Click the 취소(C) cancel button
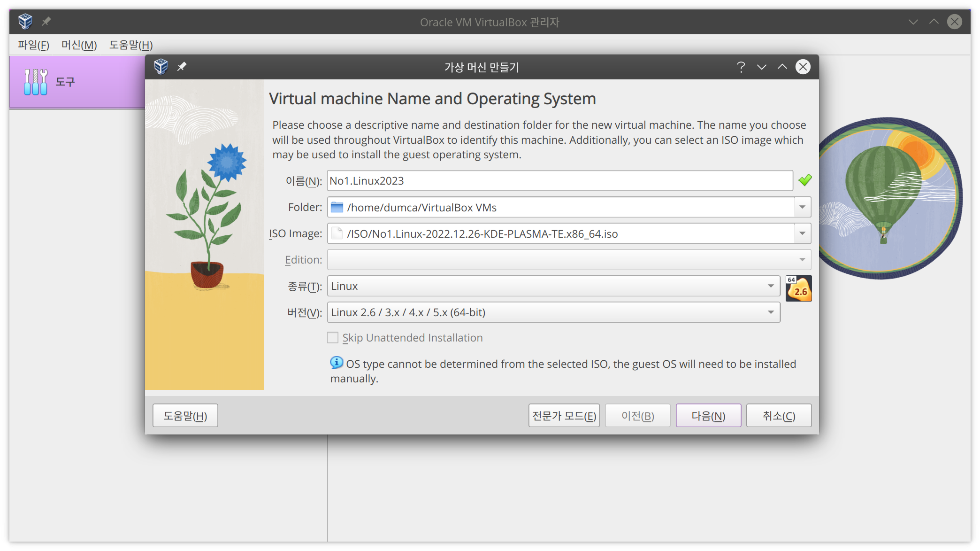This screenshot has width=980, height=551. pos(779,416)
